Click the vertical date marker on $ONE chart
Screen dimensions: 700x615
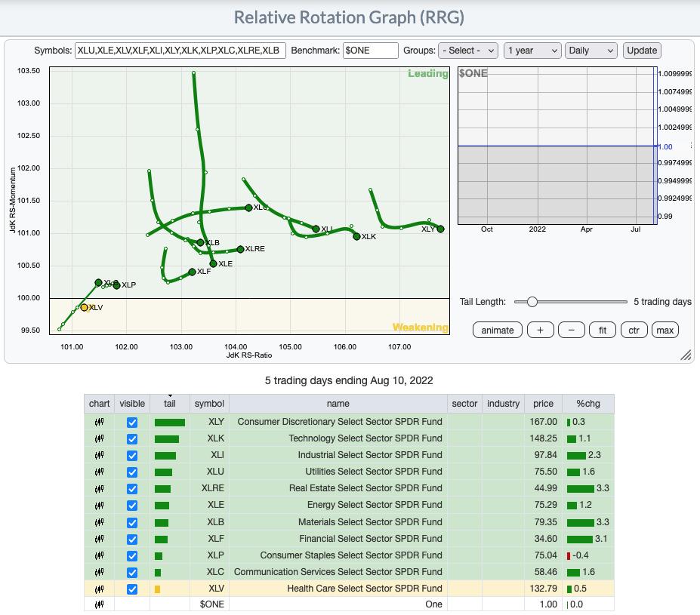pyautogui.click(x=654, y=146)
